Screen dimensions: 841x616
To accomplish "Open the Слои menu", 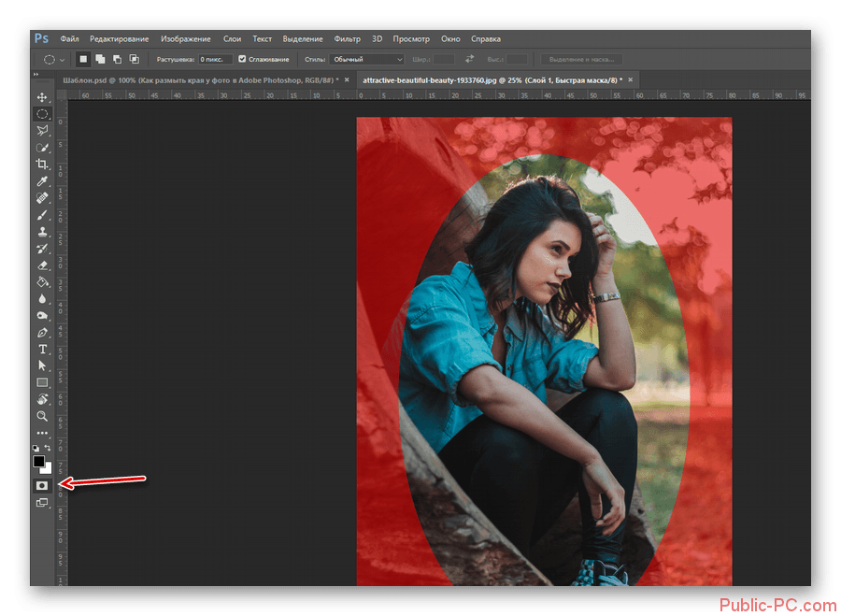I will [x=233, y=38].
